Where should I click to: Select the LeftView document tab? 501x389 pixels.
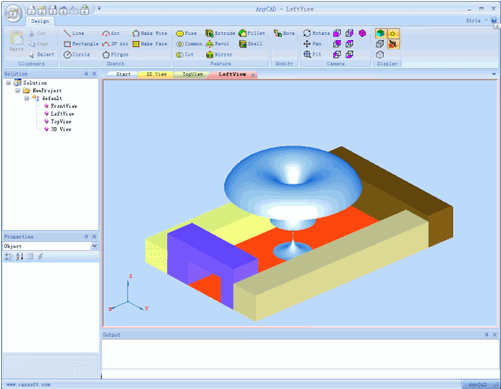[232, 74]
